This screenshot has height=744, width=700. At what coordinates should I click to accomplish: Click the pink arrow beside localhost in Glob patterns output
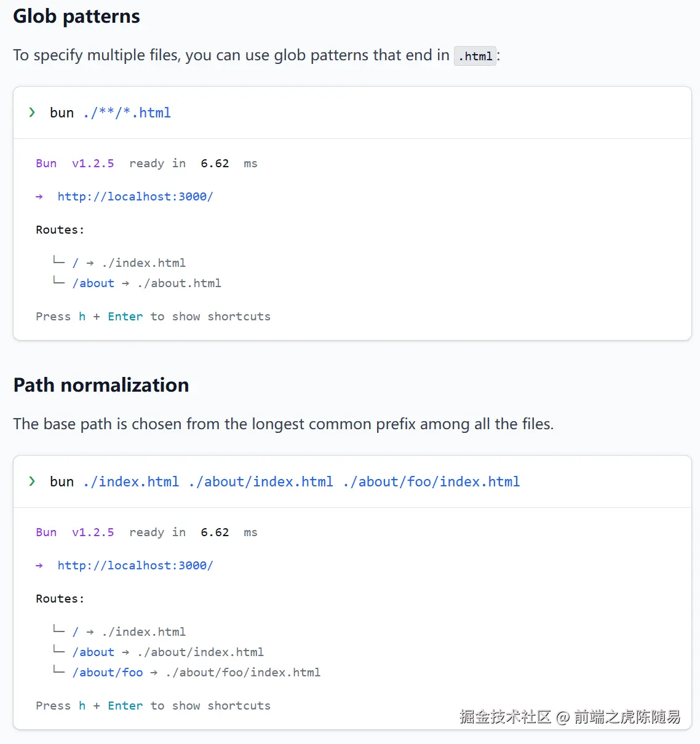pos(39,197)
